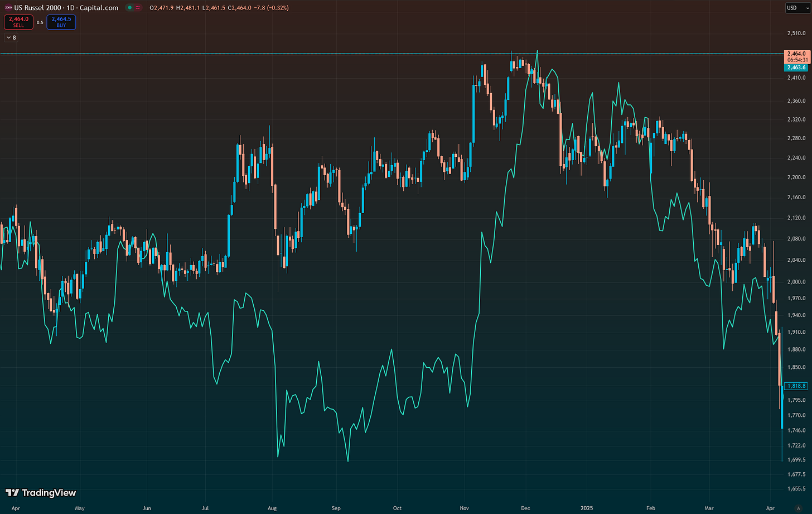Click the pink delayed-data wave icon
The height and width of the screenshot is (514, 812).
[138, 8]
